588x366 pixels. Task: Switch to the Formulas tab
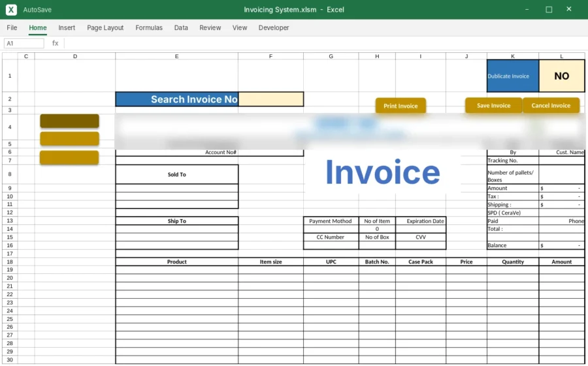point(149,27)
